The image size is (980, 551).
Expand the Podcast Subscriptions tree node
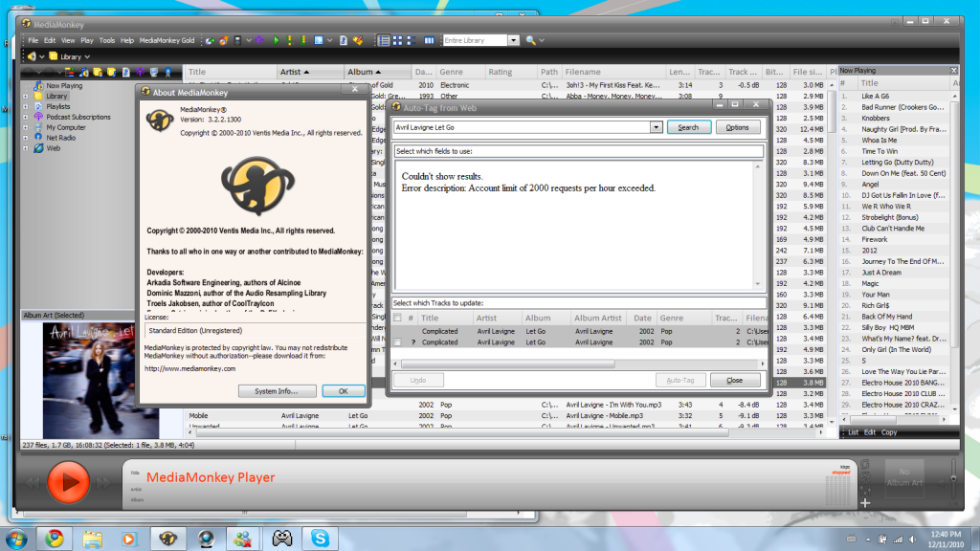(x=26, y=117)
